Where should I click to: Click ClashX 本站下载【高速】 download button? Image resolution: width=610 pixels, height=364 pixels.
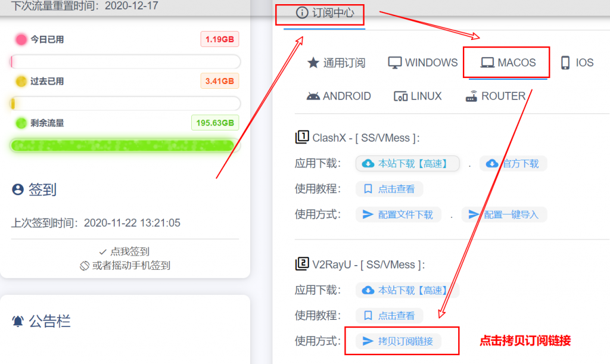[x=407, y=163]
